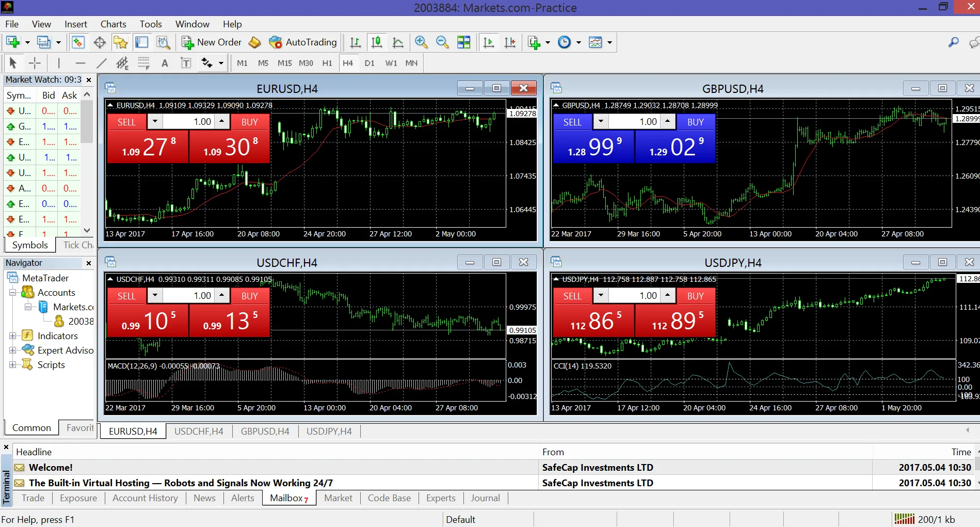Viewport: 980px width, 527px height.
Task: Open the Charts menu
Action: tap(113, 24)
